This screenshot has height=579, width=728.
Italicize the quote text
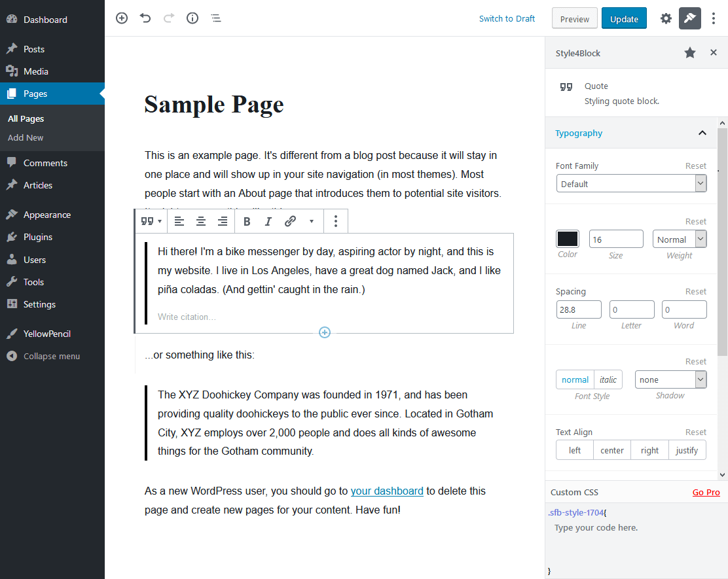pyautogui.click(x=268, y=221)
